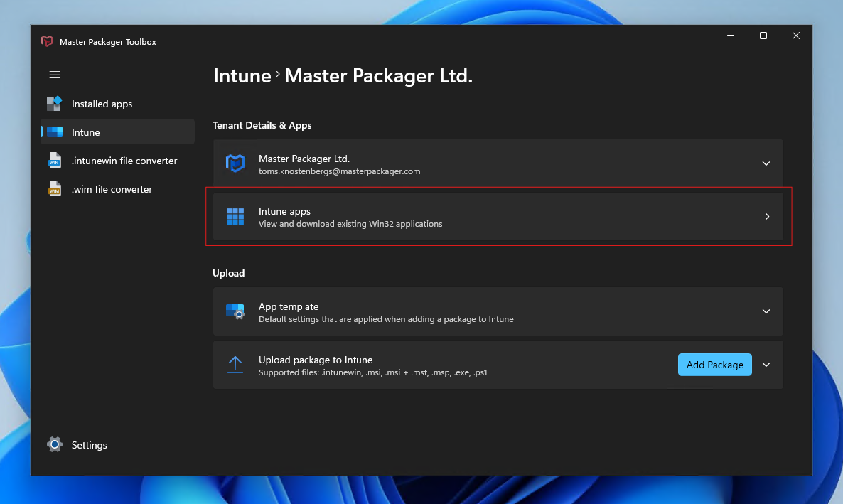Viewport: 843px width, 504px height.
Task: Click the Master Packager Toolbox title logo
Action: click(47, 41)
